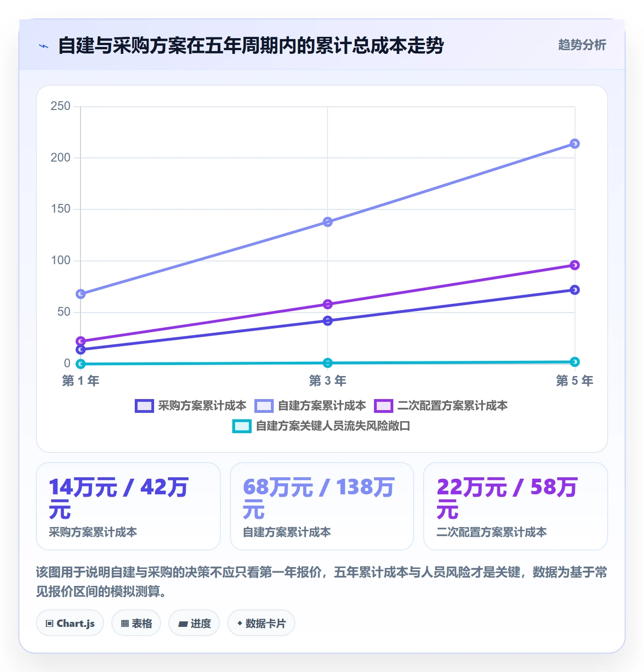The image size is (644, 672).
Task: Select the 自建方案 data point at 第 5 年
Action: coord(575,144)
